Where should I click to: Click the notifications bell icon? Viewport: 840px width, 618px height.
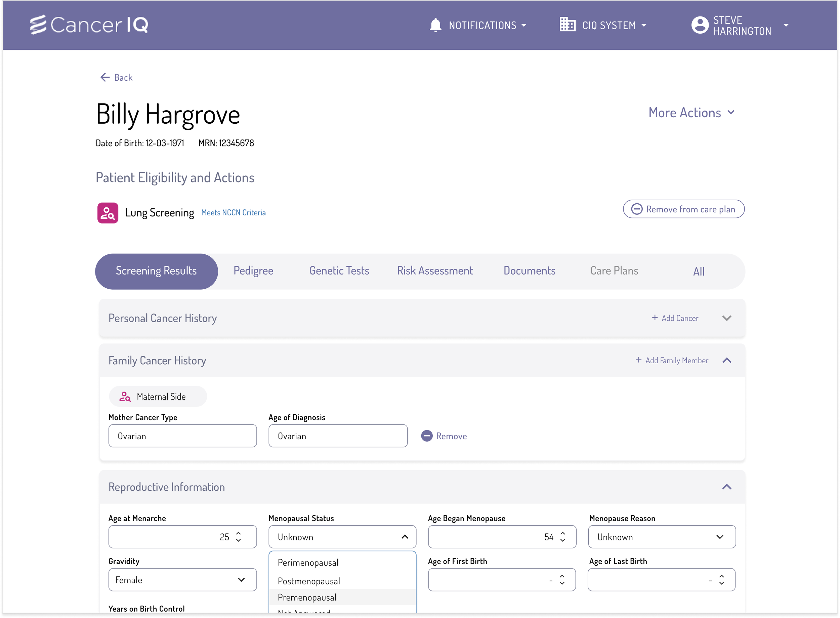click(x=435, y=25)
